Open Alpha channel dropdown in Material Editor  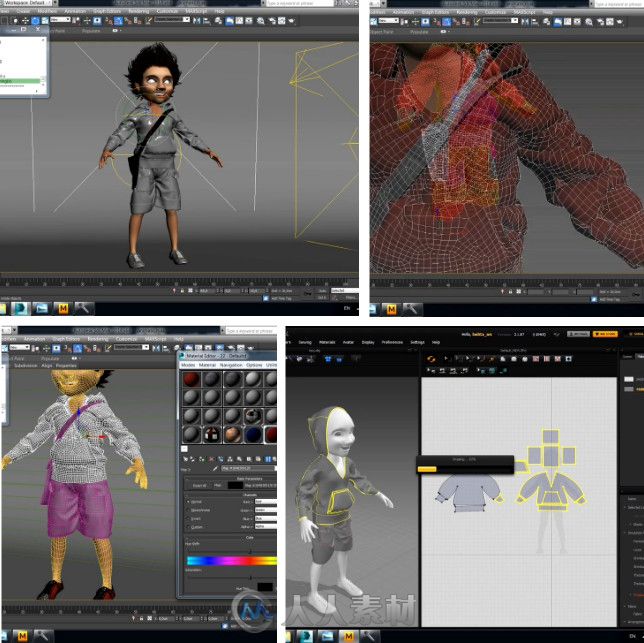266,527
